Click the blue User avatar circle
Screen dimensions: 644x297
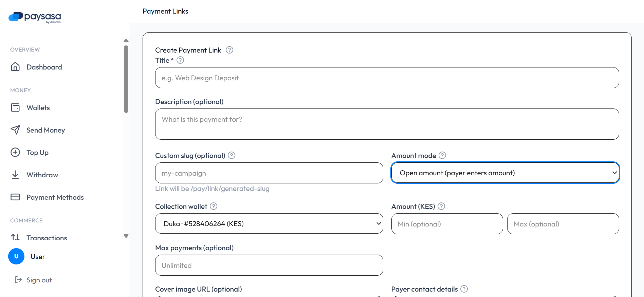pyautogui.click(x=16, y=256)
